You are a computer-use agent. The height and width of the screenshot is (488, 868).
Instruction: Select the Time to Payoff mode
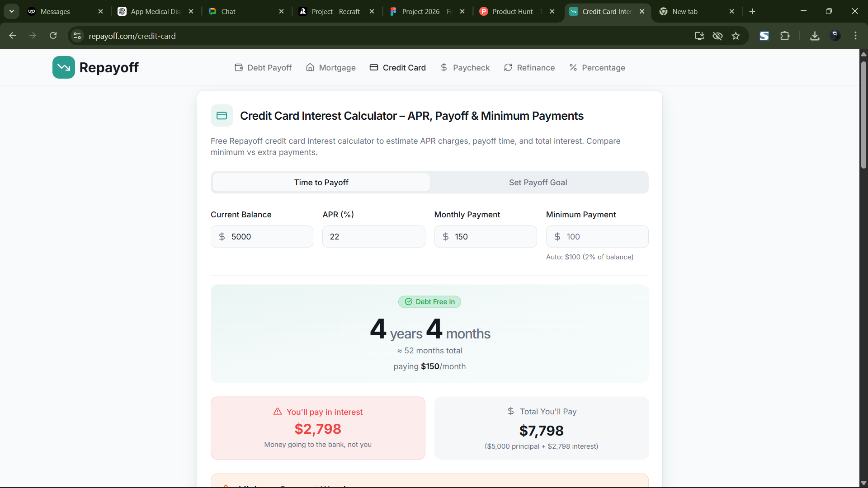click(x=321, y=183)
